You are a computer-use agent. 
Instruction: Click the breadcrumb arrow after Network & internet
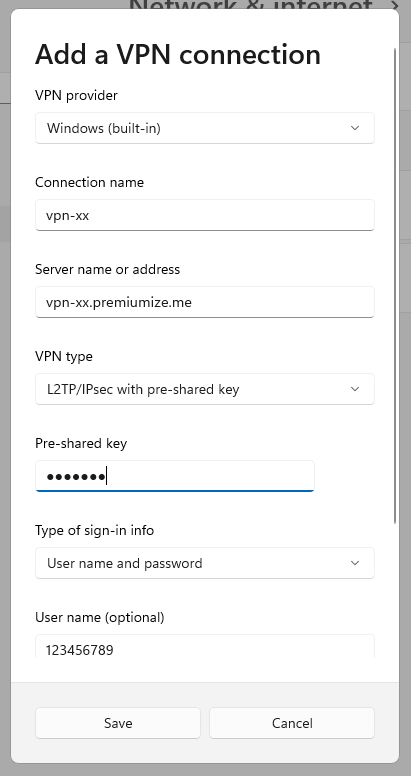pyautogui.click(x=395, y=5)
